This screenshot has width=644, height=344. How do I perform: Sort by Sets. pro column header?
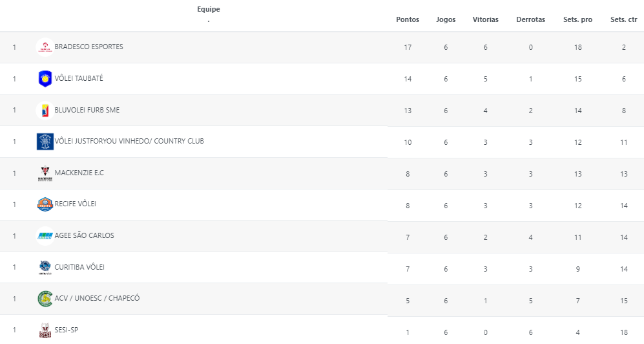(x=578, y=20)
